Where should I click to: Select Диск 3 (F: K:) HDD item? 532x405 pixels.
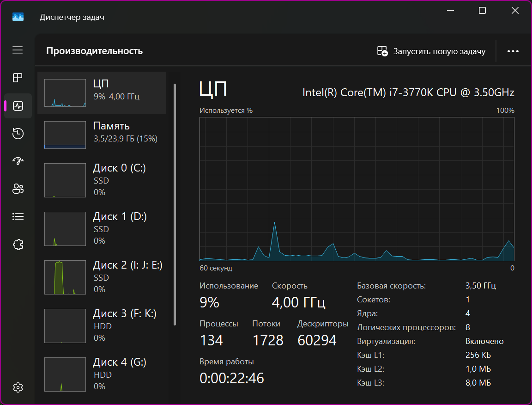102,325
